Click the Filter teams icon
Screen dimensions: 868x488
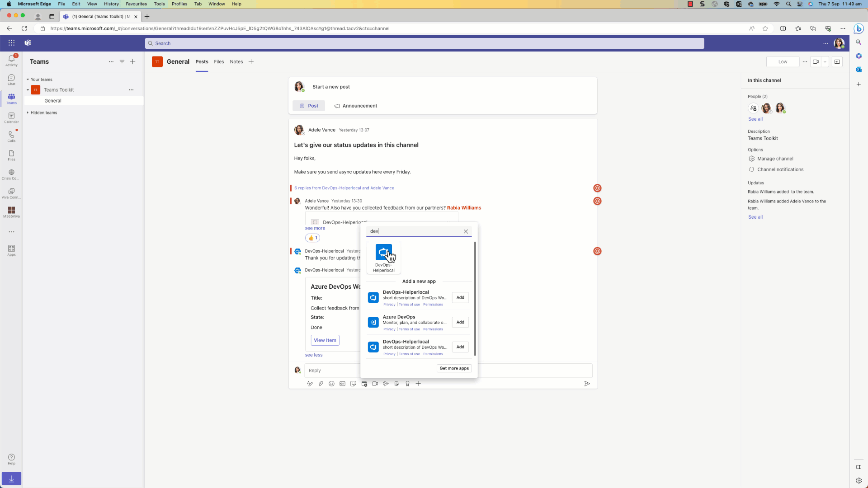(122, 61)
